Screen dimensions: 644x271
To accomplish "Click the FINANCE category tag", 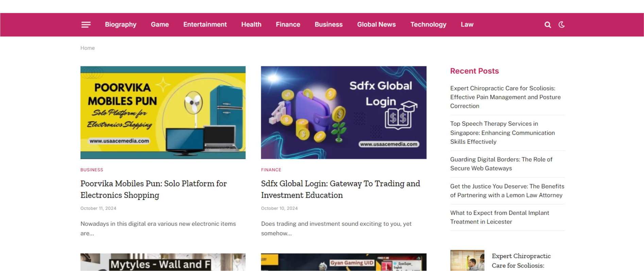I will pyautogui.click(x=271, y=170).
